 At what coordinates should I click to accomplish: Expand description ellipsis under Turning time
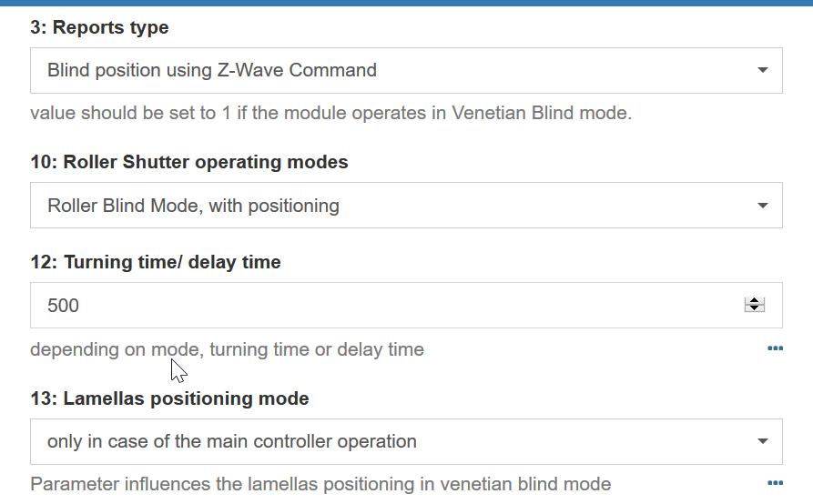pos(775,348)
